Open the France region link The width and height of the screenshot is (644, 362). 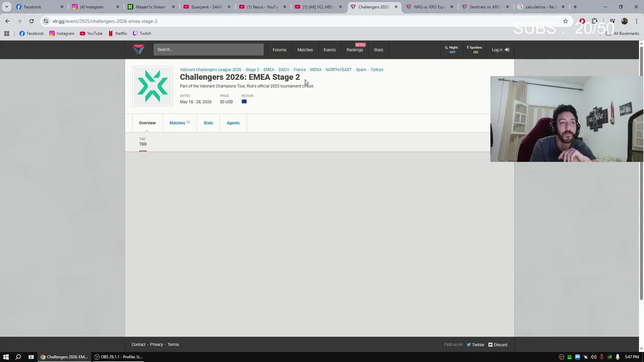(x=299, y=70)
